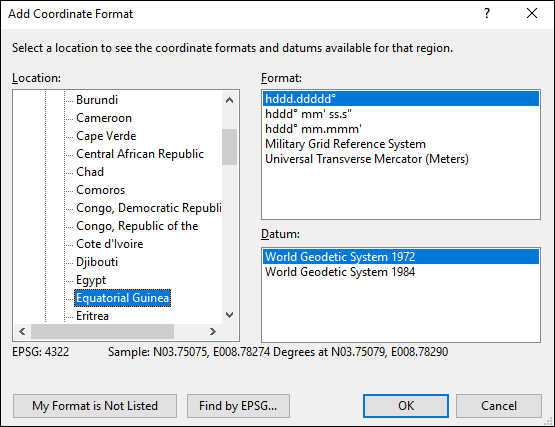Click the Sample coordinates text
Screen dimensions: 555x427
pos(278,352)
